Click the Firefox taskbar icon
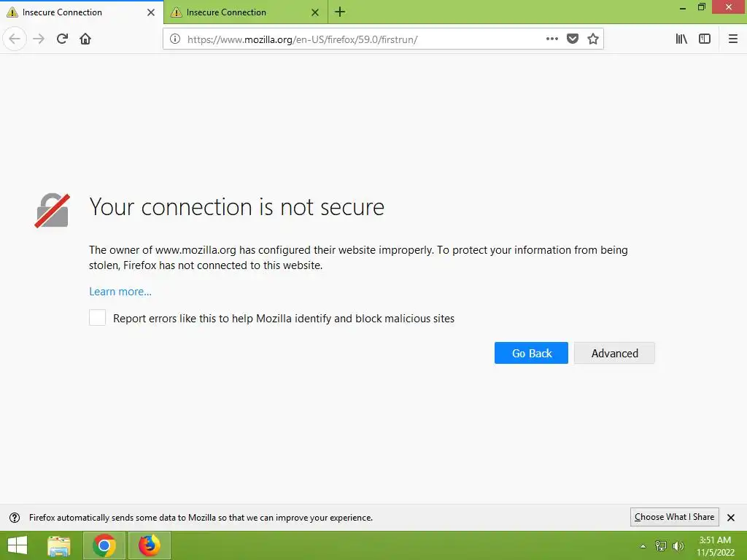 click(x=149, y=545)
